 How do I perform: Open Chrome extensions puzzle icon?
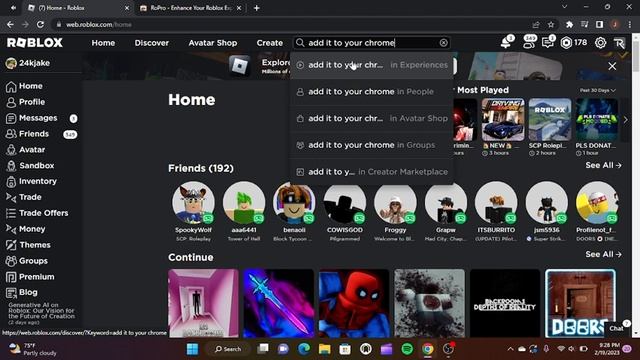(569, 24)
